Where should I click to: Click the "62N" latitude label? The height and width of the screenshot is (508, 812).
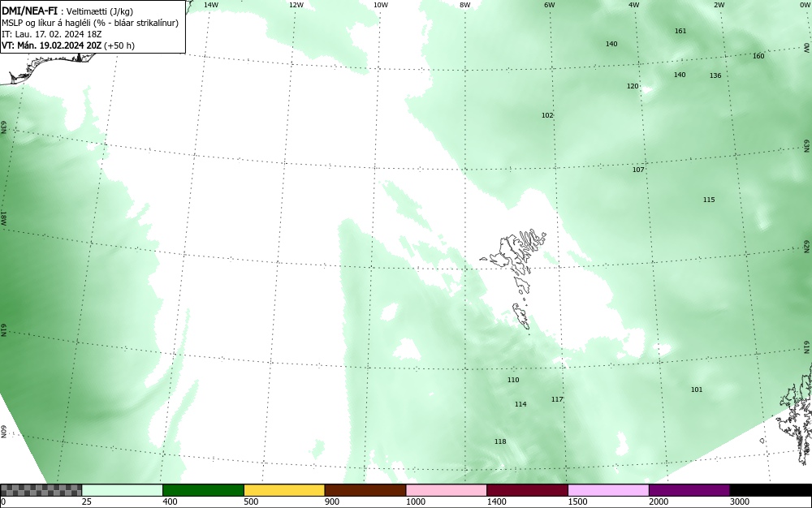[x=807, y=247]
